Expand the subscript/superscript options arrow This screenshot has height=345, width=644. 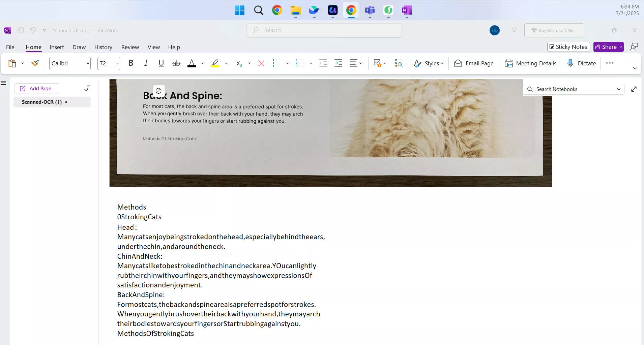249,63
